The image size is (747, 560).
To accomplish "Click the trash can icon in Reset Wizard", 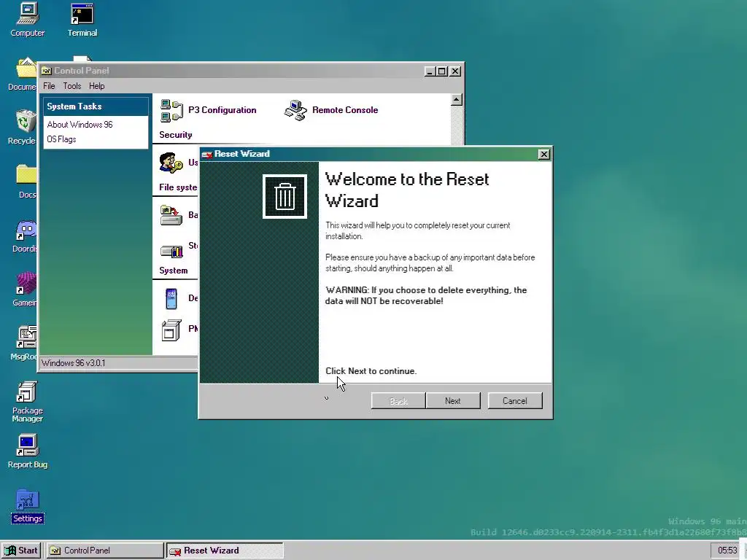I will click(x=285, y=197).
